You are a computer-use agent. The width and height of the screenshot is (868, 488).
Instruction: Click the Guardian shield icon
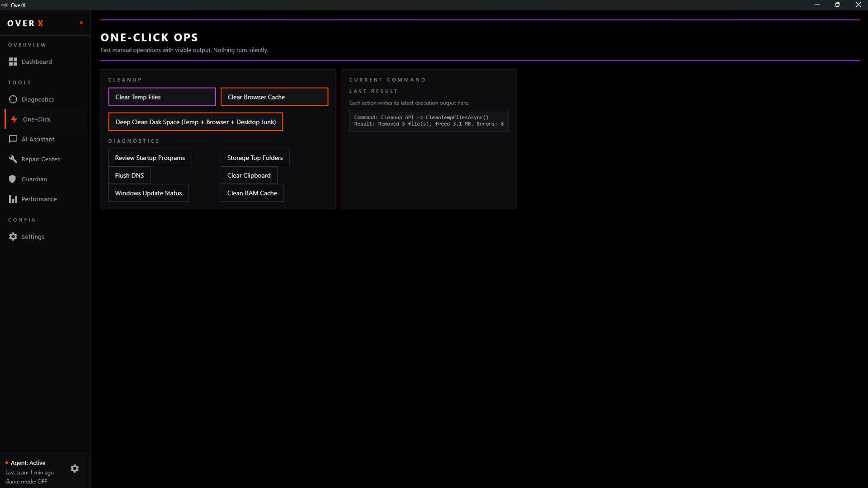13,179
